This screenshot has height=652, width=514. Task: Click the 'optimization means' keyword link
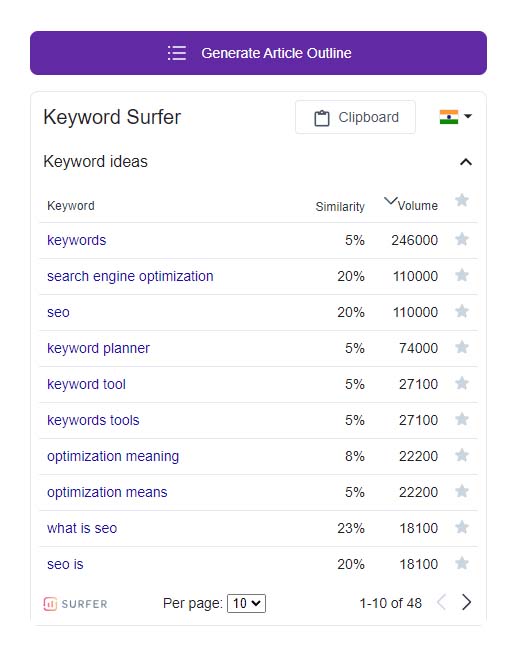pyautogui.click(x=107, y=492)
